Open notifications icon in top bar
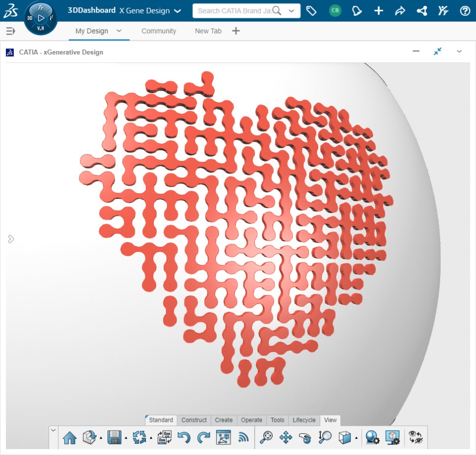 (357, 11)
